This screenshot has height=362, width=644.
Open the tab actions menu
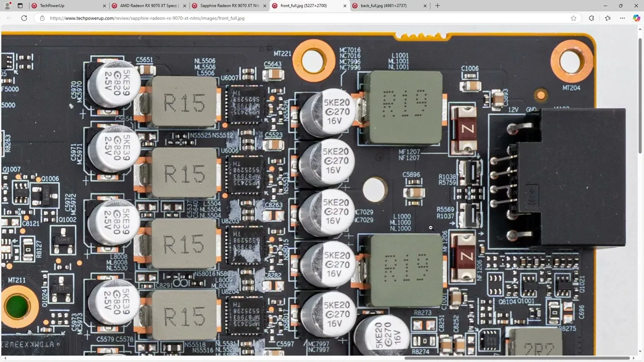click(20, 6)
